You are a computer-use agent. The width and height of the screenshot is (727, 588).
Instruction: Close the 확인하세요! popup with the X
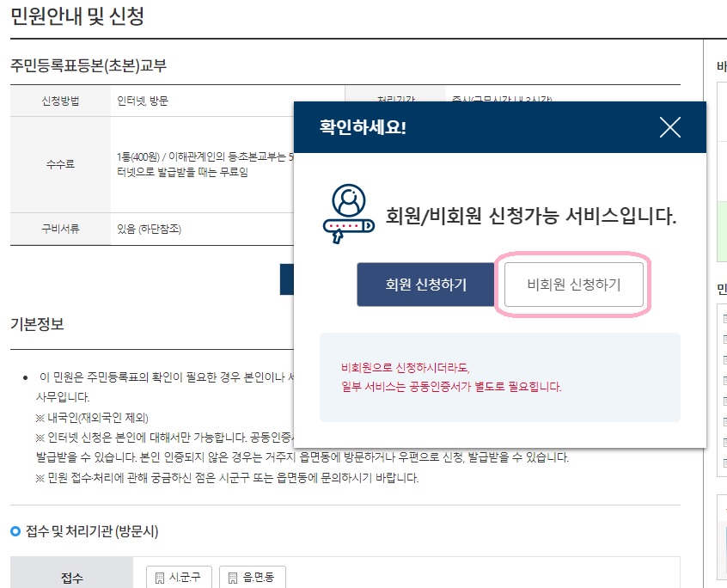coord(670,127)
